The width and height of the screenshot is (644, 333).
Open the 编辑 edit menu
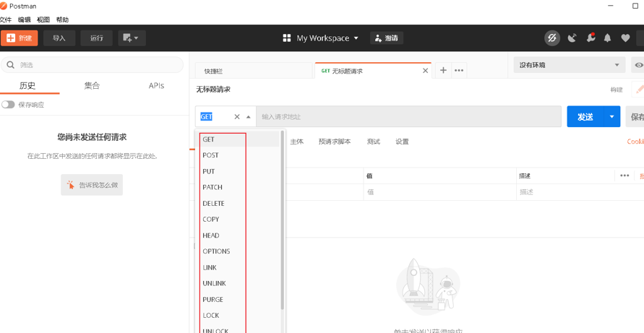point(25,20)
